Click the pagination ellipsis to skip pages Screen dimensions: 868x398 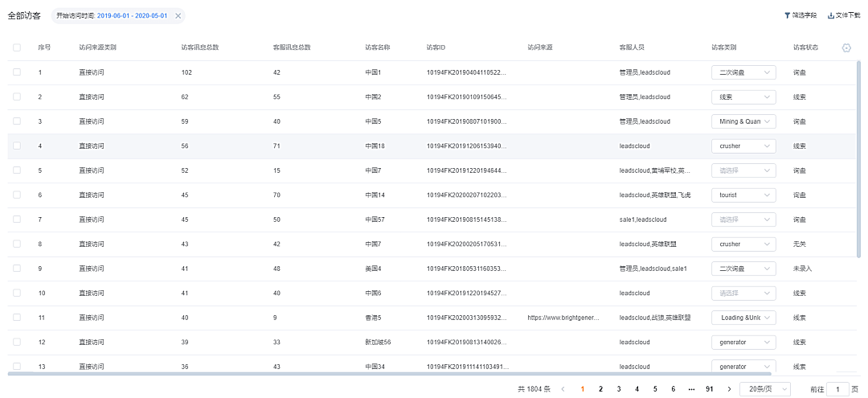coord(691,389)
